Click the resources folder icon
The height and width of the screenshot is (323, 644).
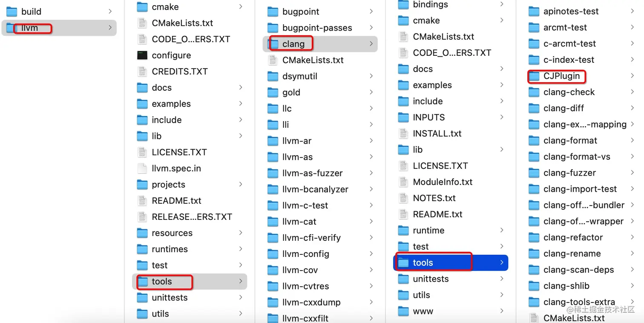coord(142,233)
